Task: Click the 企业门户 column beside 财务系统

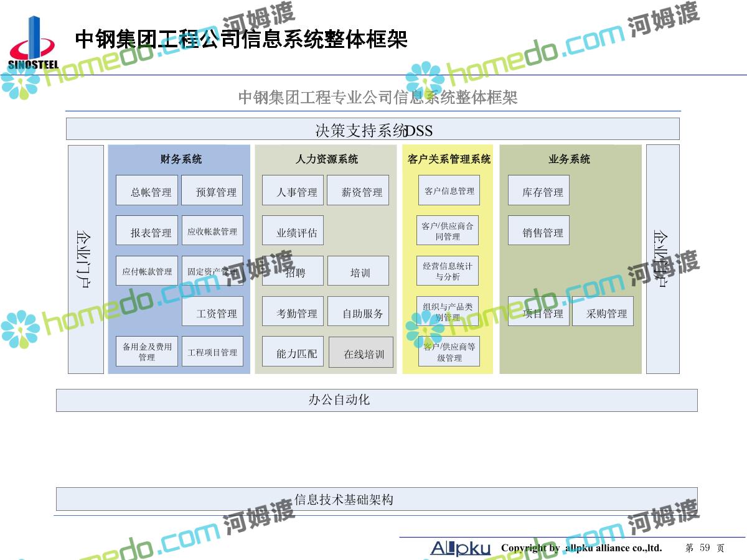Action: [86, 259]
